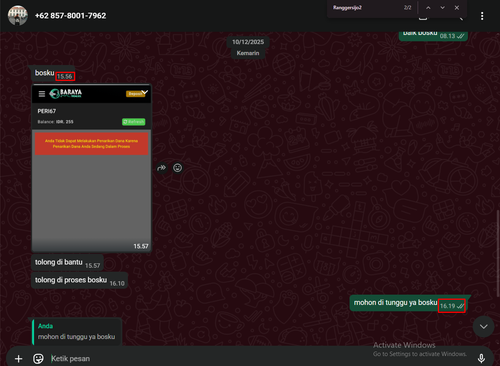Click the 2/2 search result counter
The image size is (500, 366).
[408, 8]
